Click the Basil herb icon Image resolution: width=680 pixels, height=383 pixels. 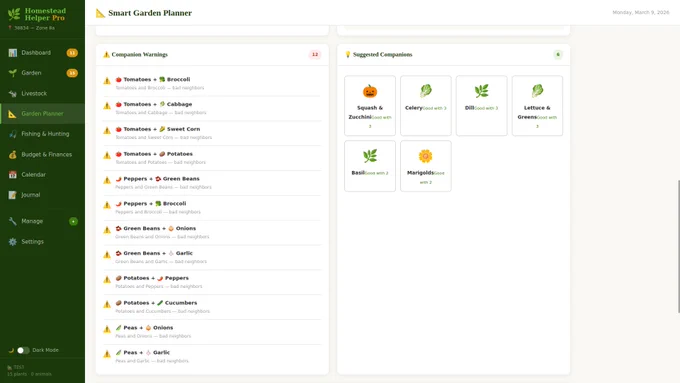pyautogui.click(x=370, y=156)
